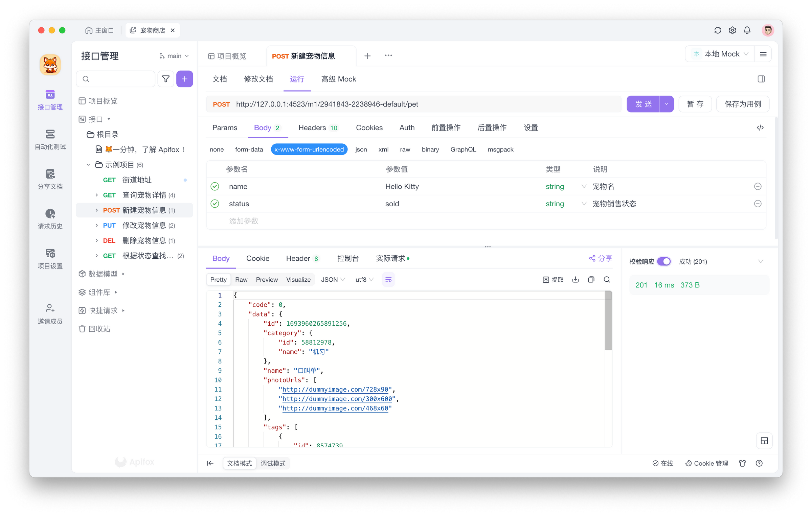Viewport: 812px width, 516px height.
Task: Switch to the 高级 Mock tab
Action: [x=338, y=79]
